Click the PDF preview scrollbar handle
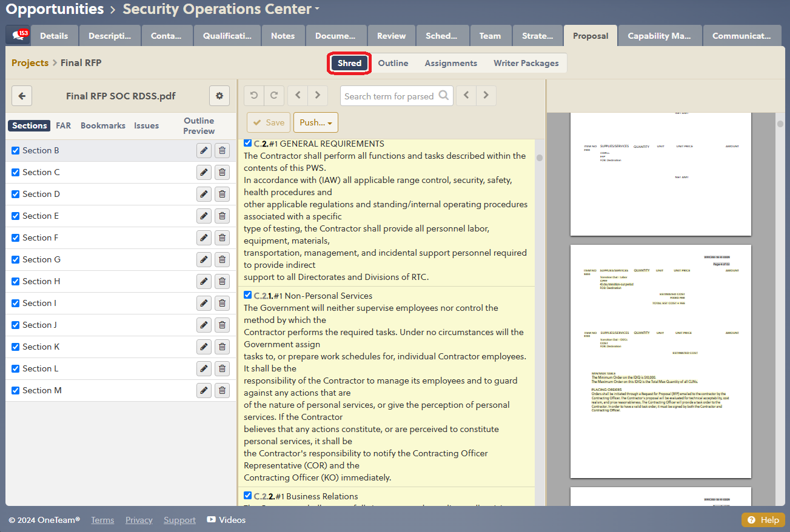Screen dimensions: 790x532 780,124
